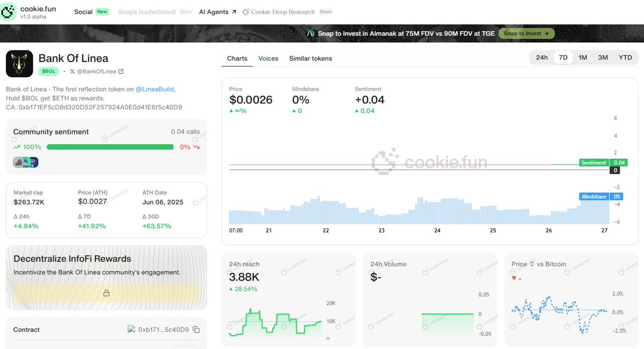Click the $BOL ticker badge

pos(48,71)
